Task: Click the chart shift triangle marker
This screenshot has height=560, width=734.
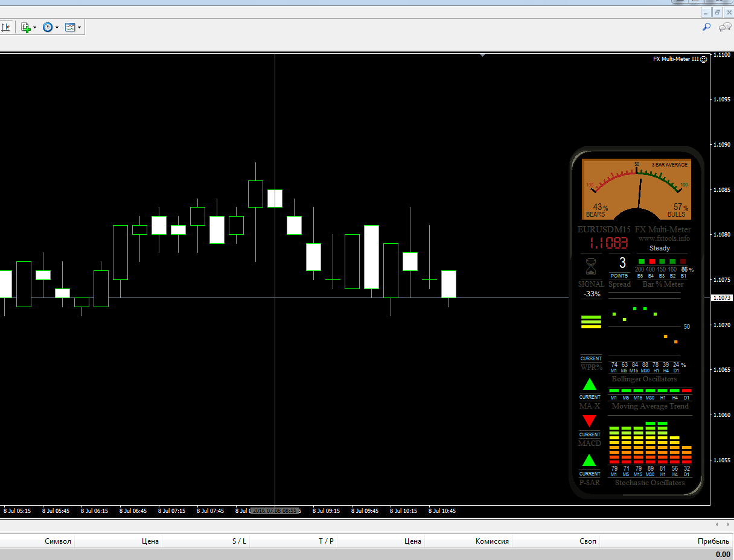Action: click(482, 55)
